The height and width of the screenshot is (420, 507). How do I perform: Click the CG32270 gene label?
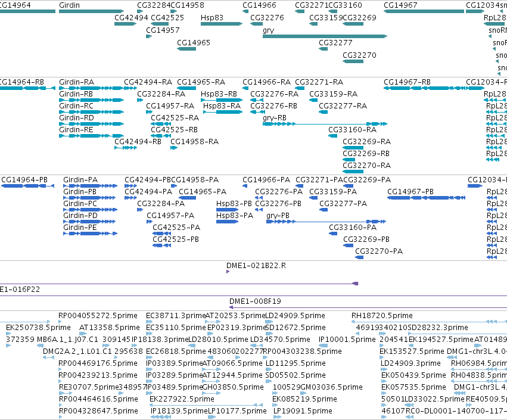pyautogui.click(x=360, y=55)
